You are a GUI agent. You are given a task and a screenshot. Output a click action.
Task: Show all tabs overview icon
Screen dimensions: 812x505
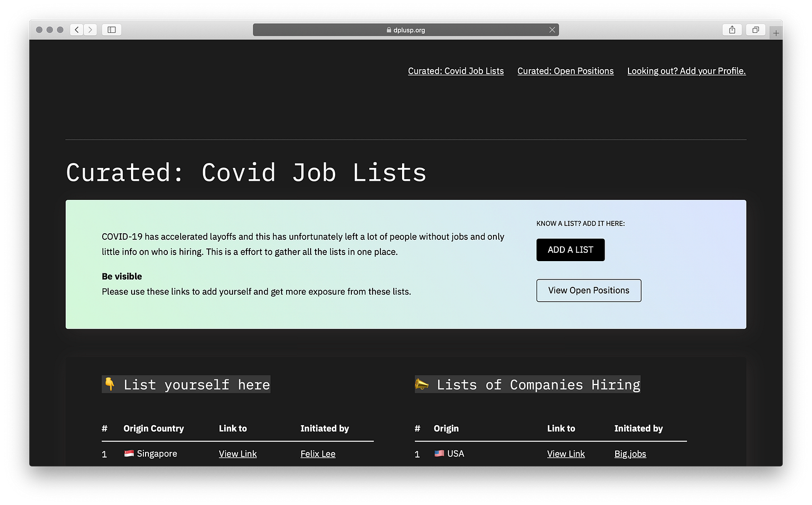(756, 30)
